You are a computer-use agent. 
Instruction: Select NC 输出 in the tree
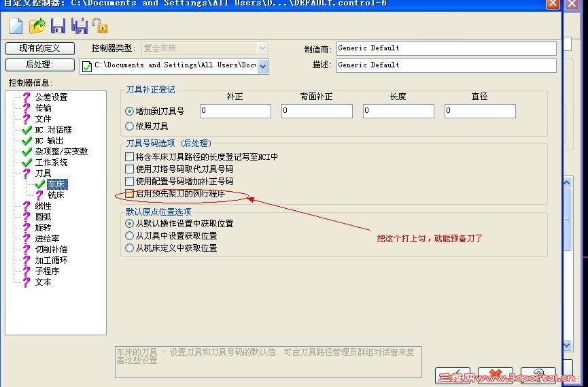point(49,141)
